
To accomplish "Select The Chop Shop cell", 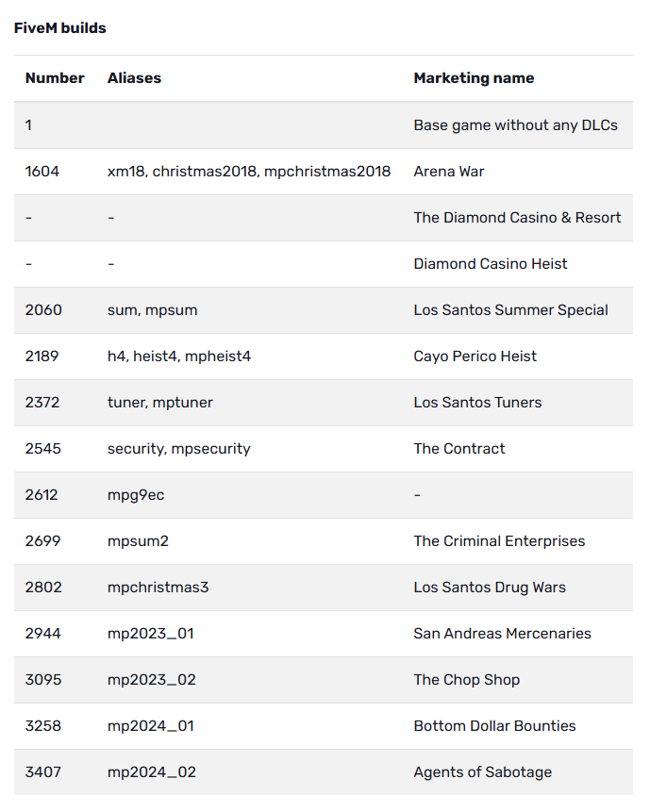I will [x=467, y=679].
